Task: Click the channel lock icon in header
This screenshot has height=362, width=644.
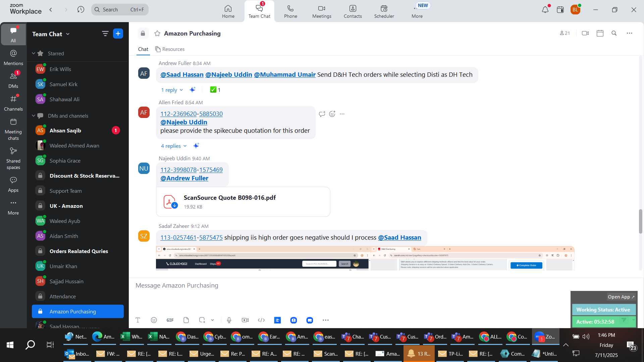Action: pyautogui.click(x=143, y=33)
